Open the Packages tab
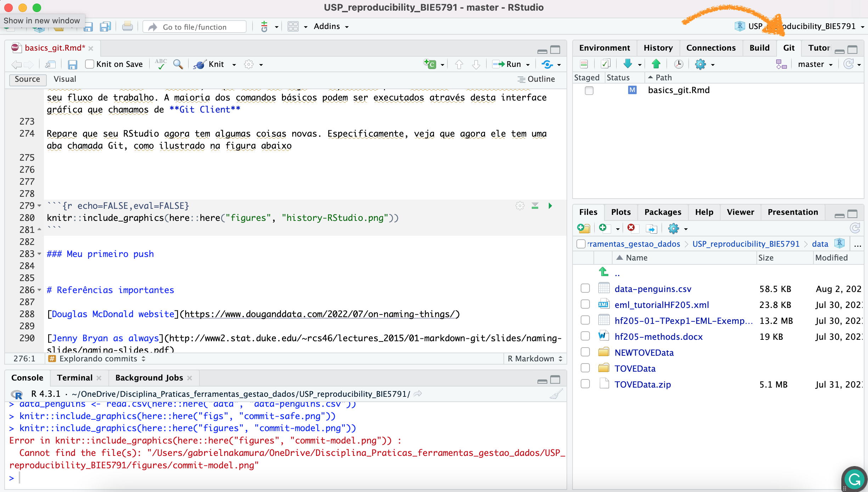The width and height of the screenshot is (868, 492). tap(663, 212)
